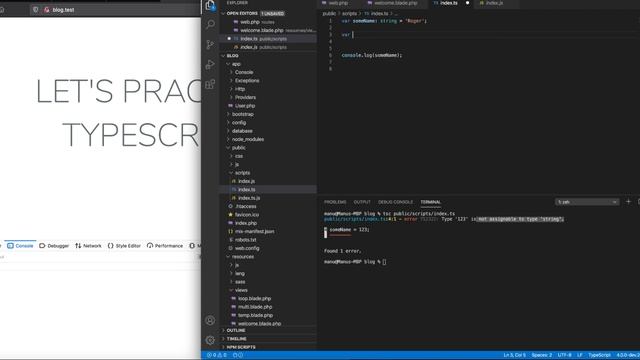
Task: Open the Source Control view icon
Action: [x=210, y=44]
